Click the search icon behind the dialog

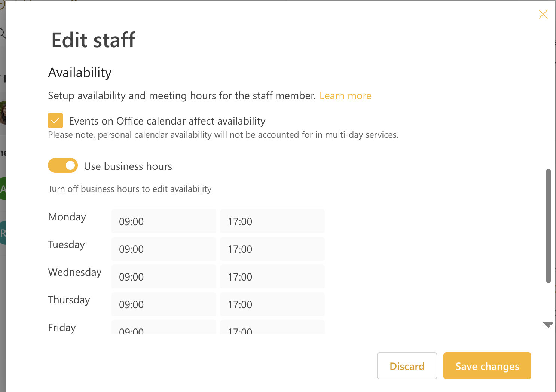tap(3, 33)
